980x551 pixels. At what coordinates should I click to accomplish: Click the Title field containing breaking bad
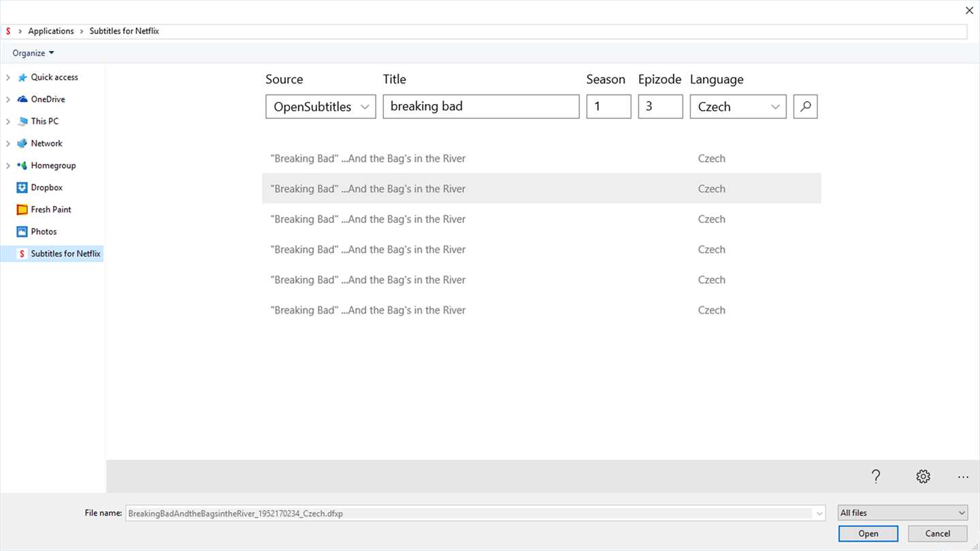(481, 106)
